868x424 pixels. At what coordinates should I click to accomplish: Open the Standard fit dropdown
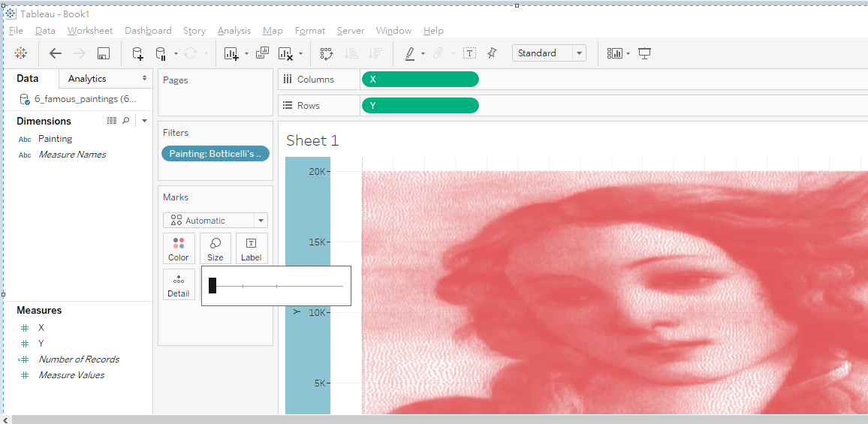pos(549,53)
